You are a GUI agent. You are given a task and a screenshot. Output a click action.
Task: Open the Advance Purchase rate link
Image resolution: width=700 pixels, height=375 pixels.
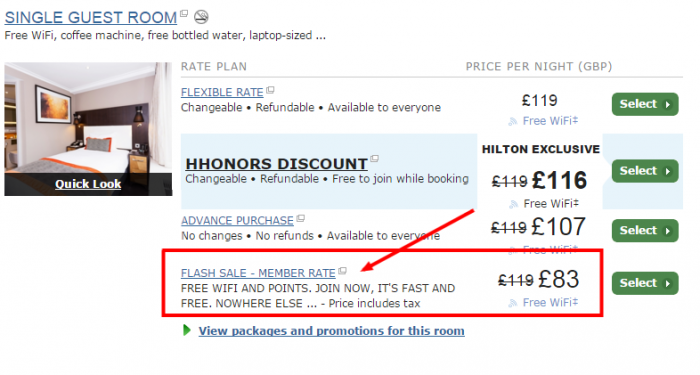click(x=237, y=221)
